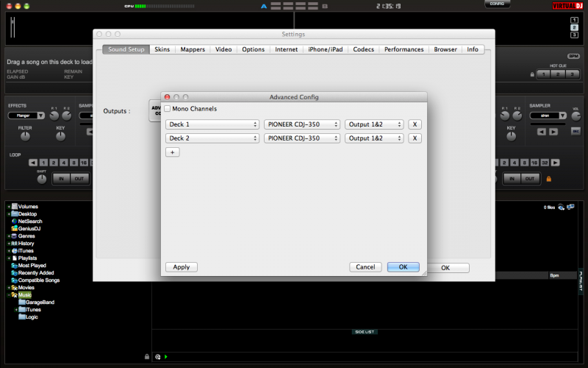588x368 pixels.
Task: Set right deck loop IN point
Action: tap(512, 179)
